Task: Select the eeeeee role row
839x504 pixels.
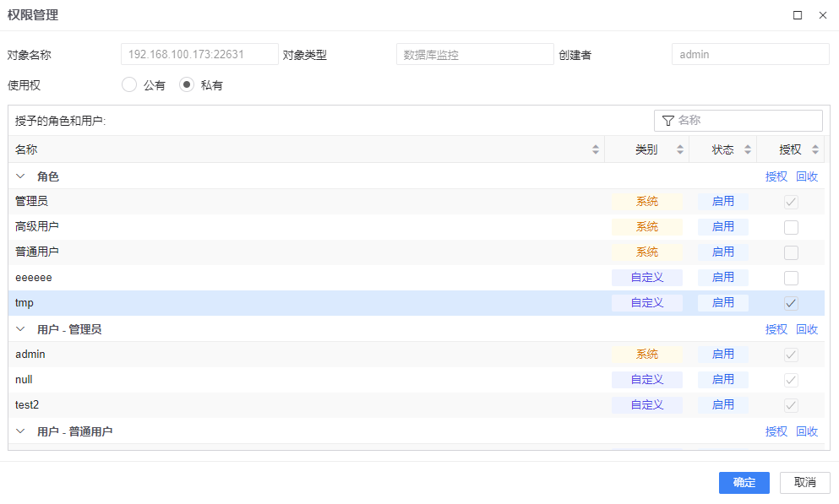Action: point(417,278)
